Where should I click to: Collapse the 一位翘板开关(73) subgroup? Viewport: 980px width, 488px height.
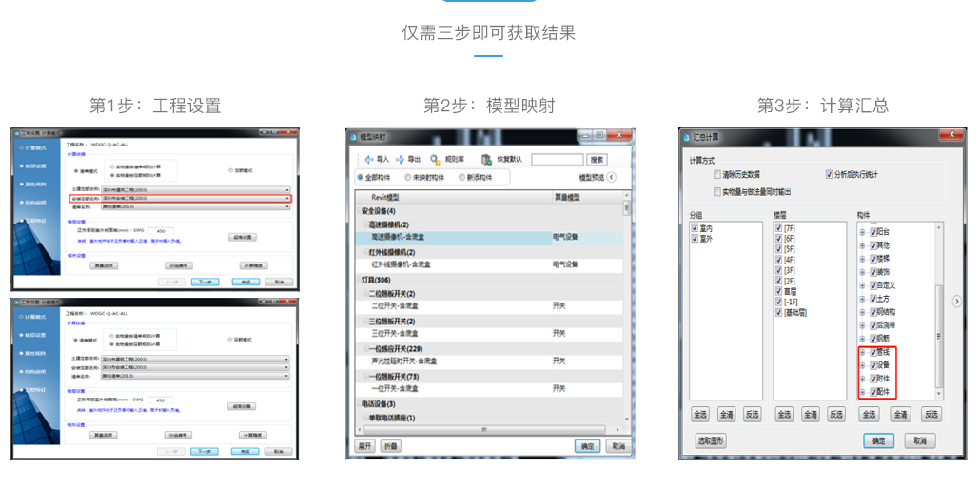[x=367, y=376]
